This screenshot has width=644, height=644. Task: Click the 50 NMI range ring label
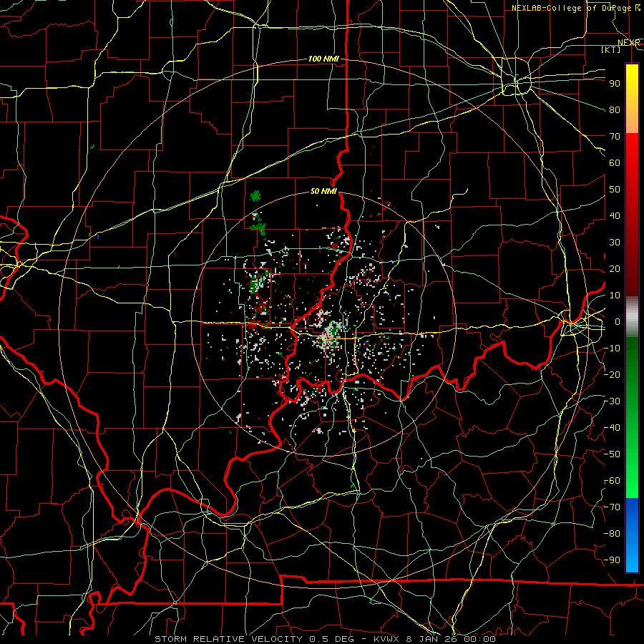pyautogui.click(x=323, y=191)
